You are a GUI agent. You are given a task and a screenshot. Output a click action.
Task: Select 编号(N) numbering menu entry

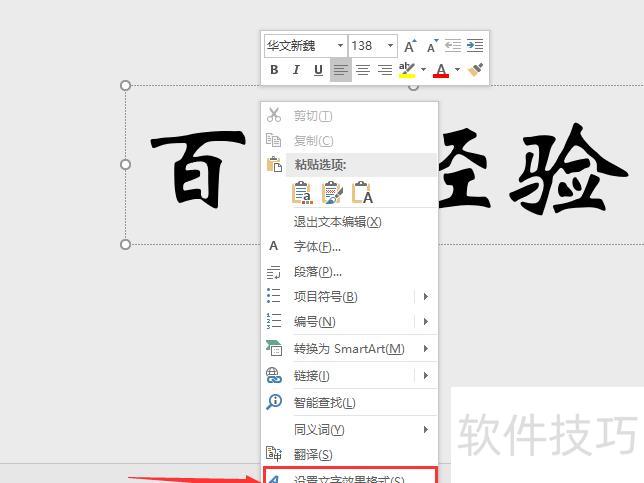pyautogui.click(x=338, y=321)
